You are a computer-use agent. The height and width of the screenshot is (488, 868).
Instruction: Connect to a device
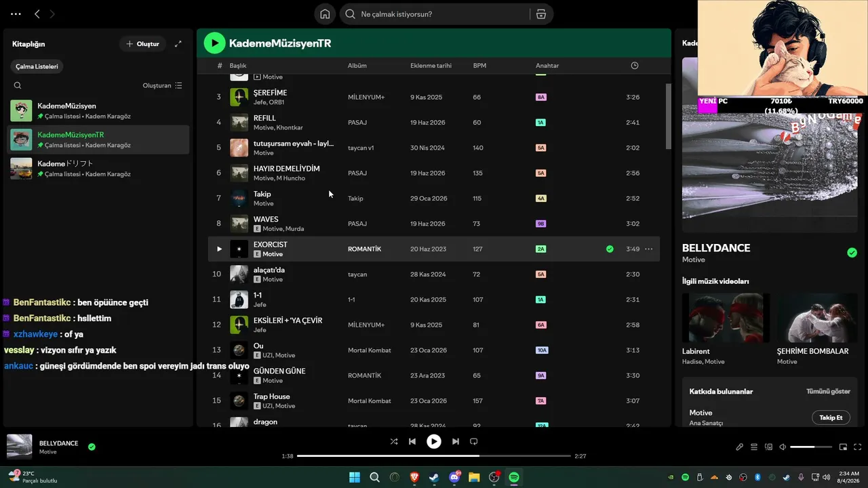tap(768, 447)
